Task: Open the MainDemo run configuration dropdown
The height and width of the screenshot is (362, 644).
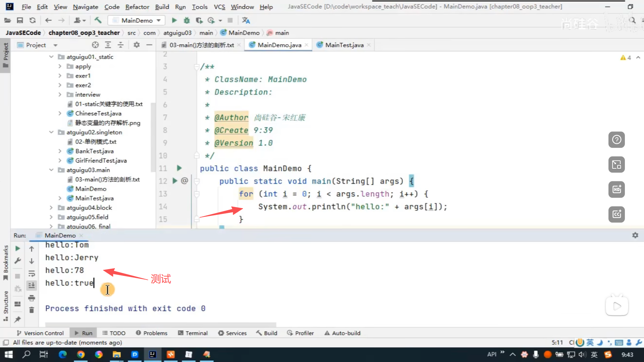Action: coord(159,20)
